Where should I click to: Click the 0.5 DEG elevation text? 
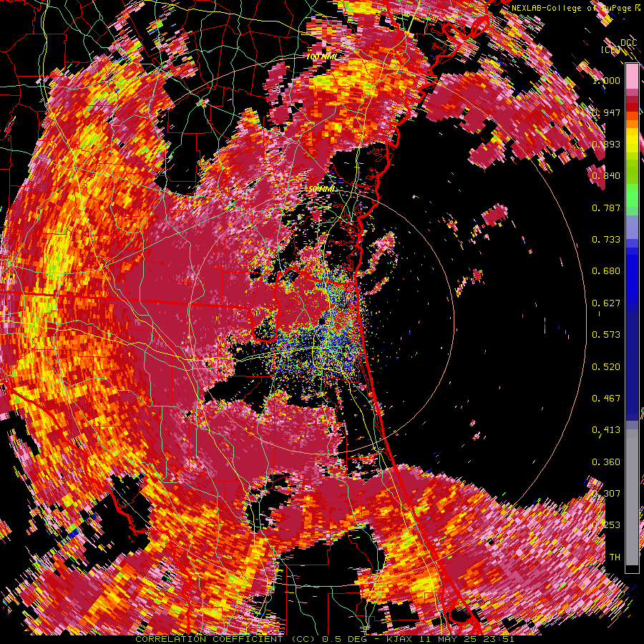[344, 639]
